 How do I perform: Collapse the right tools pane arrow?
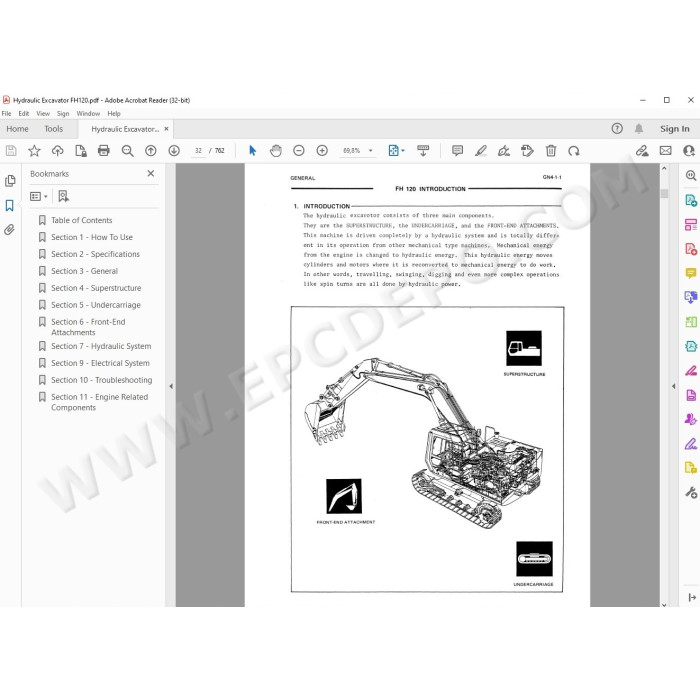674,386
